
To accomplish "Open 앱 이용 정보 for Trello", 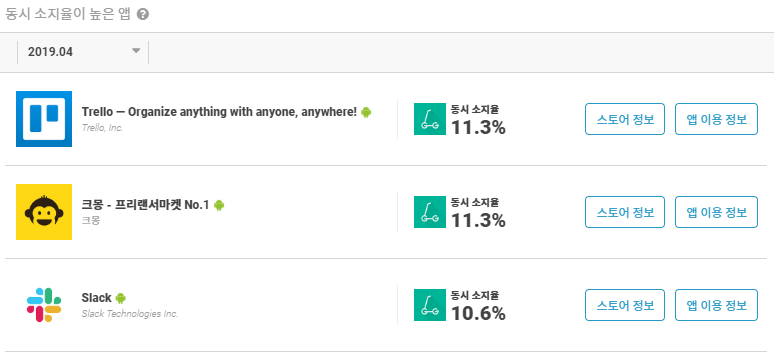I will tap(716, 119).
